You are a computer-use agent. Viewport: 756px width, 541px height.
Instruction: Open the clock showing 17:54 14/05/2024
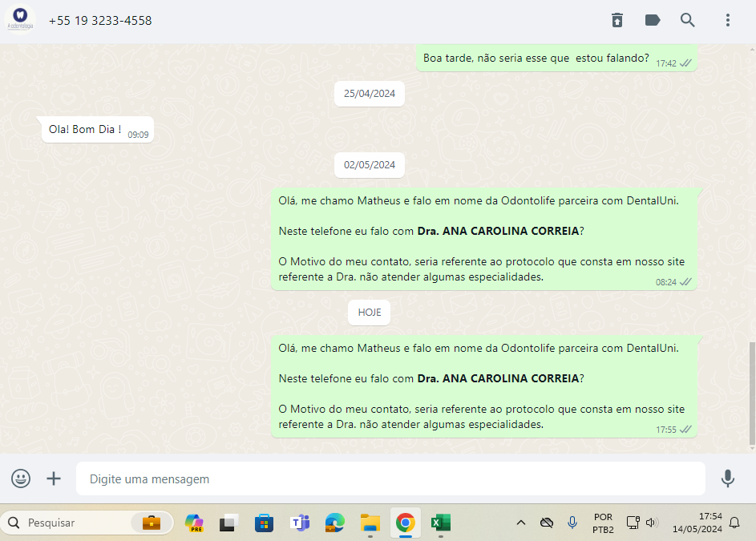(x=697, y=523)
